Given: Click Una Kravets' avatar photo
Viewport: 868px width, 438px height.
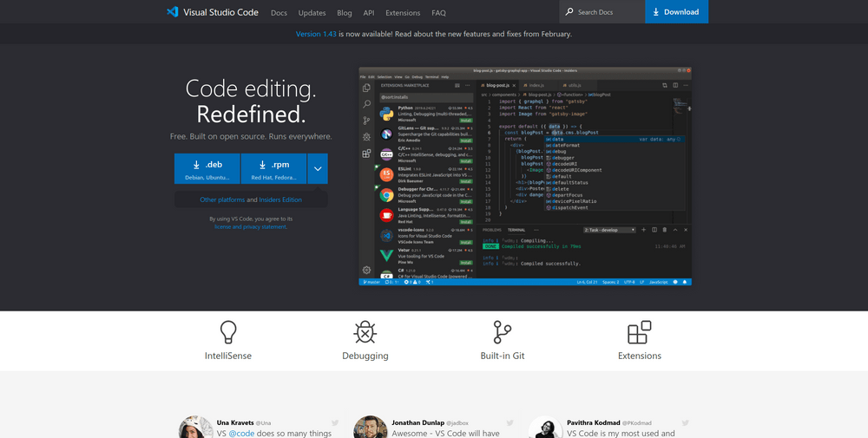Looking at the screenshot, I should click(196, 428).
